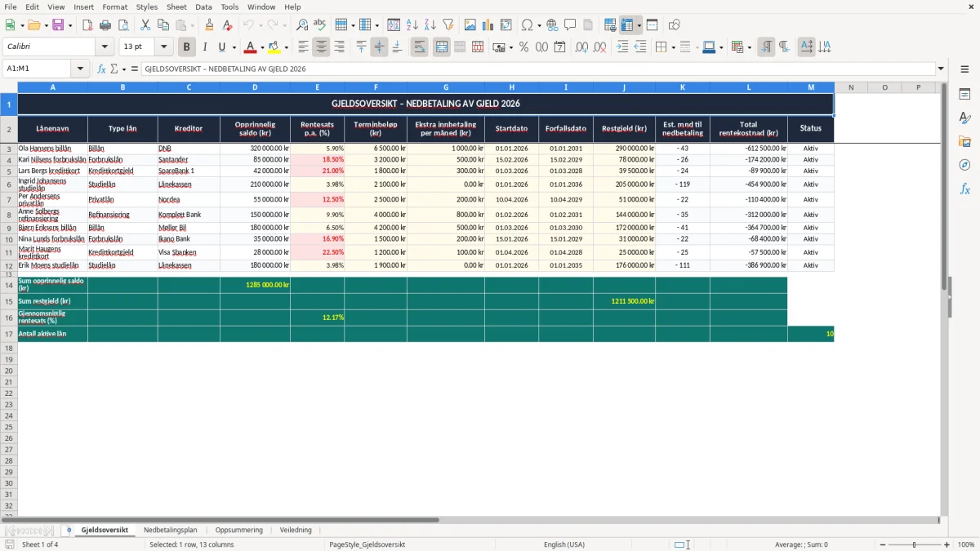Toggle italic formatting
The height and width of the screenshot is (551, 980).
click(205, 47)
